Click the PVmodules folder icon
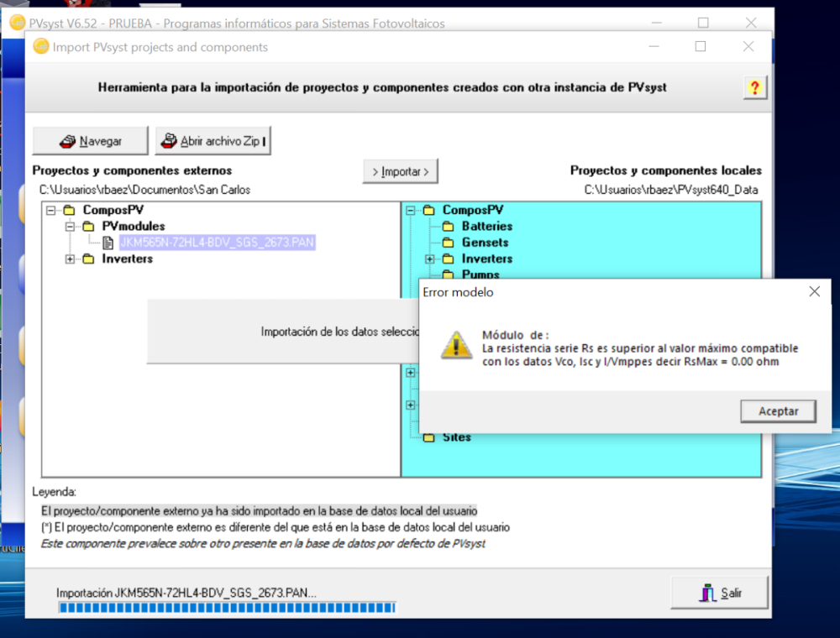Viewport: 840px width, 638px height. tap(88, 227)
